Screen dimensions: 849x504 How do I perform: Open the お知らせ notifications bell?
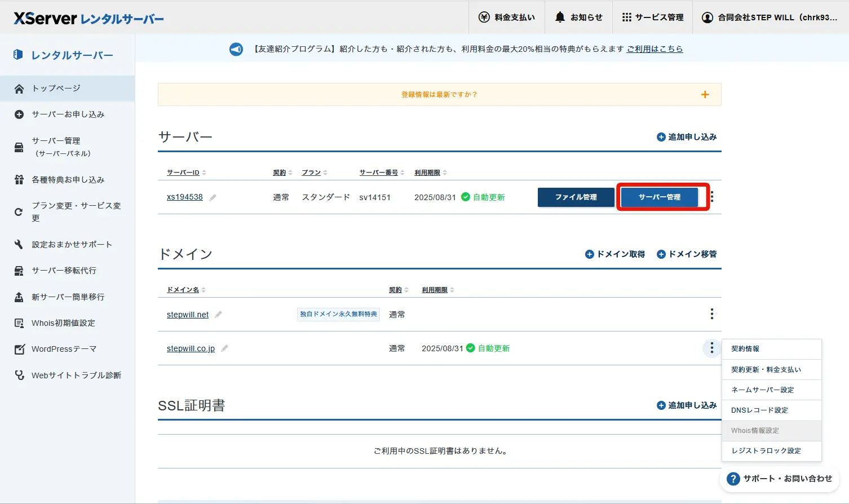[x=579, y=17]
